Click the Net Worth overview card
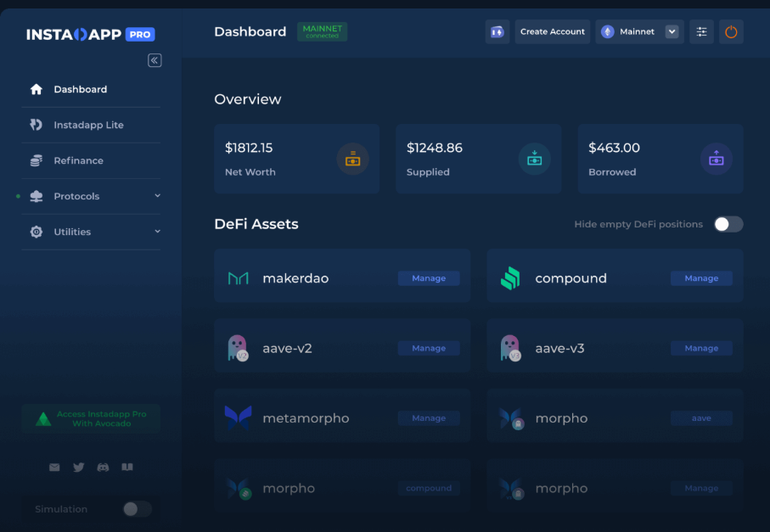The height and width of the screenshot is (532, 770). [296, 159]
